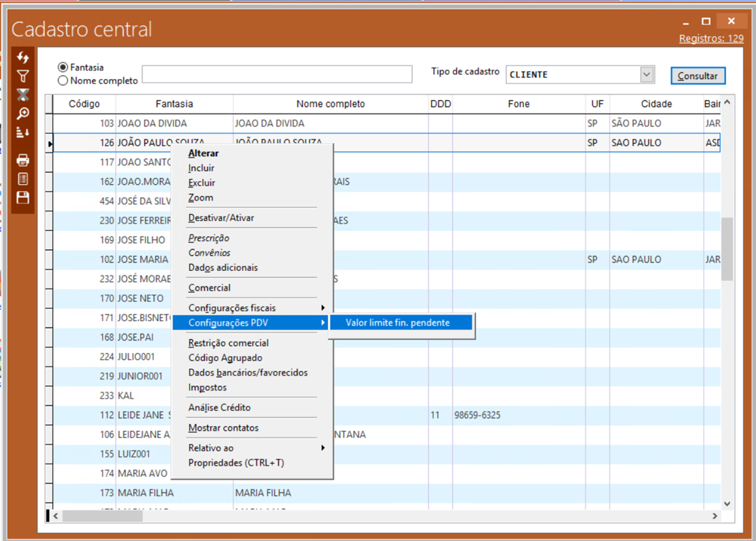This screenshot has height=541, width=756.
Task: Click the horizontal scrollbar thumb
Action: (102, 516)
